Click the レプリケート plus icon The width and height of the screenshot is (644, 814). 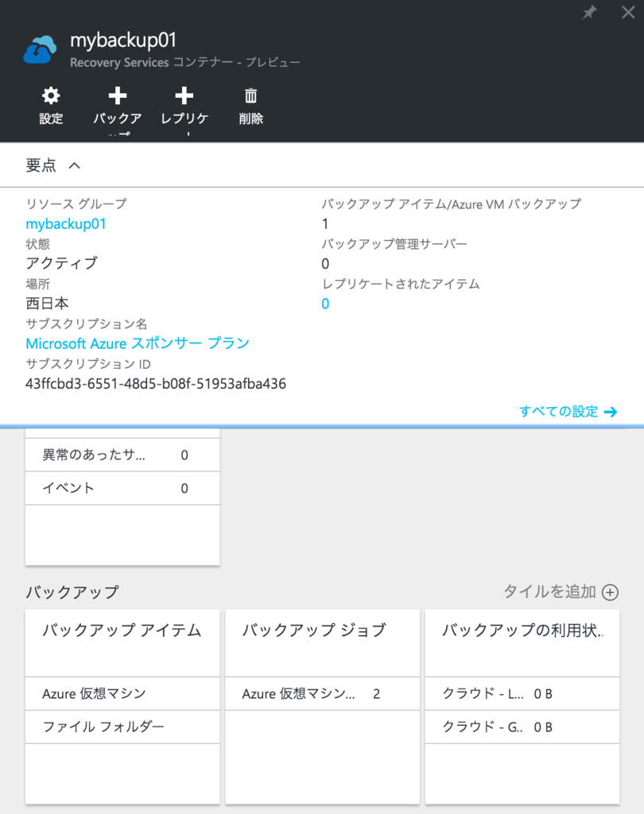pyautogui.click(x=184, y=96)
